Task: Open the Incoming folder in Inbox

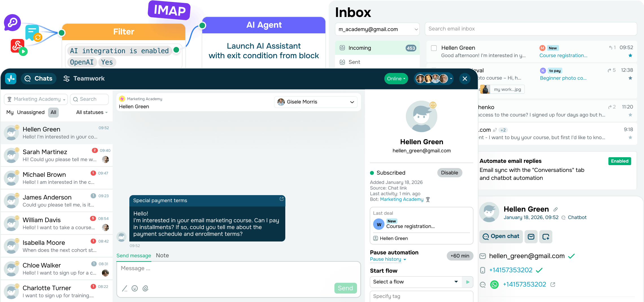Action: point(377,48)
